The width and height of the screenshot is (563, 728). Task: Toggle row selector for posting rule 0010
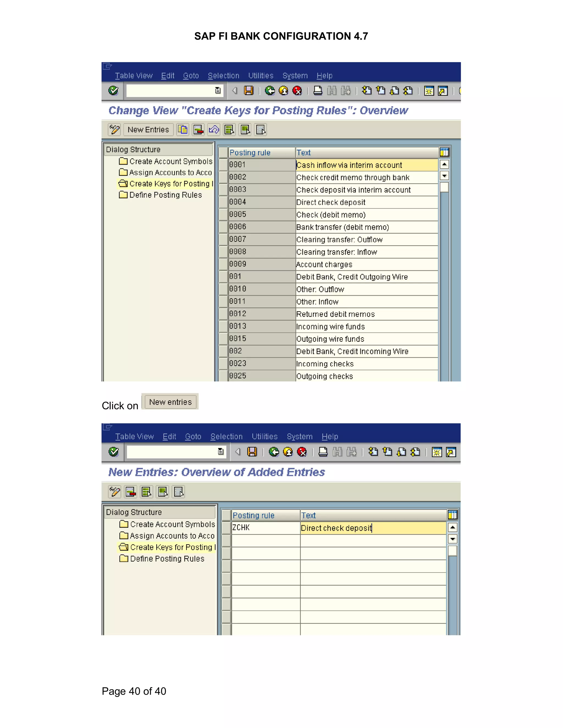point(223,289)
